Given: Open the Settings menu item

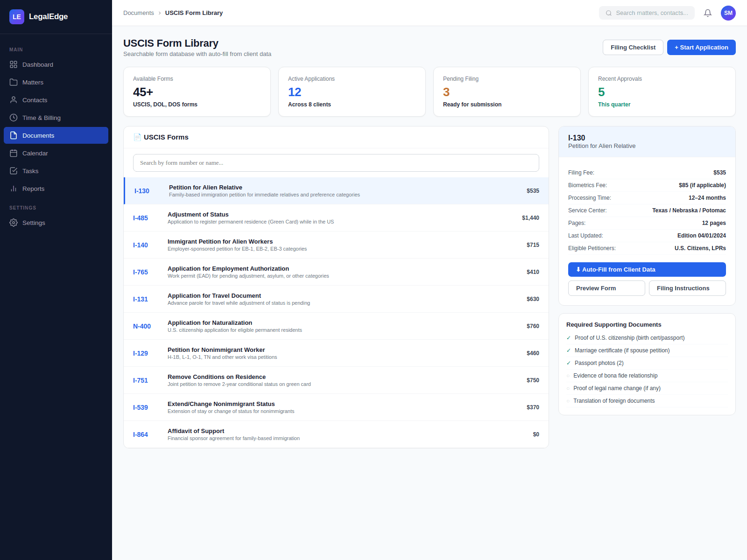Looking at the screenshot, I should (x=56, y=223).
